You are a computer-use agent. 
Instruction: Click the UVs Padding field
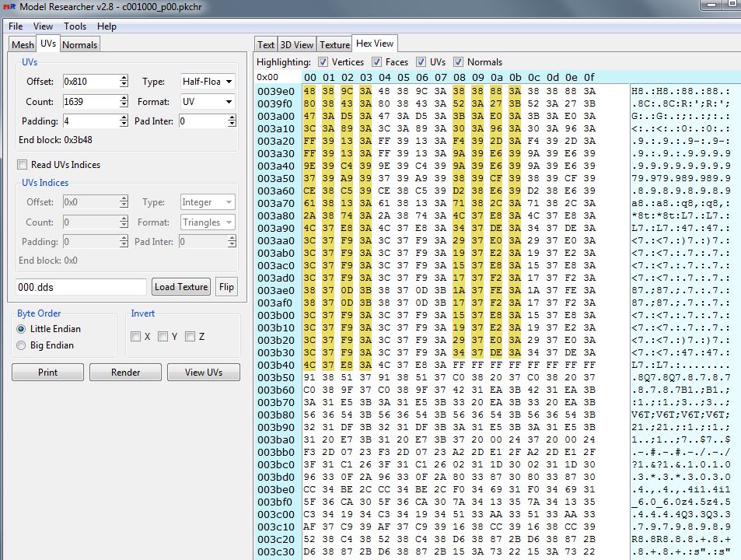click(91, 121)
